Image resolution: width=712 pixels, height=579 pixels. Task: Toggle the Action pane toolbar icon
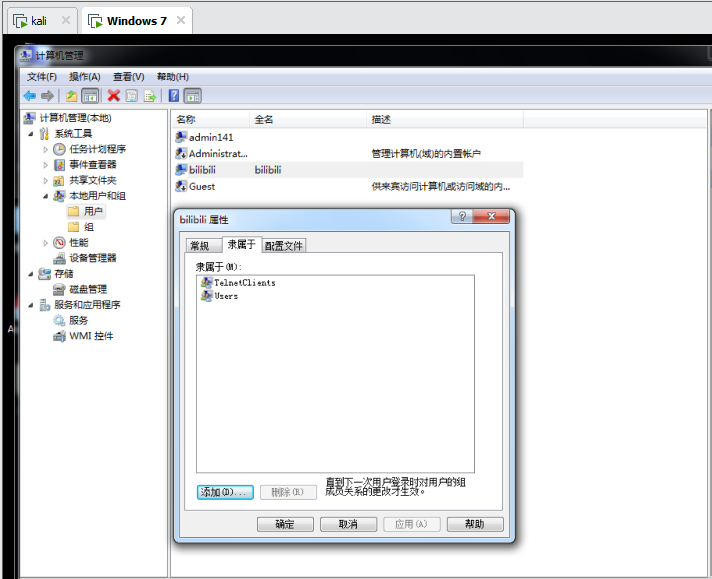tap(193, 96)
